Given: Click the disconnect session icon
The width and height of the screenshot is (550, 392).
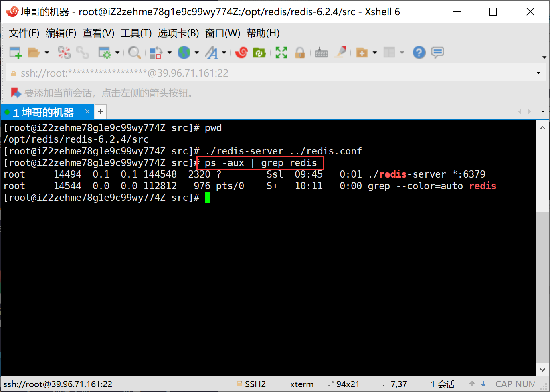Looking at the screenshot, I should (64, 53).
